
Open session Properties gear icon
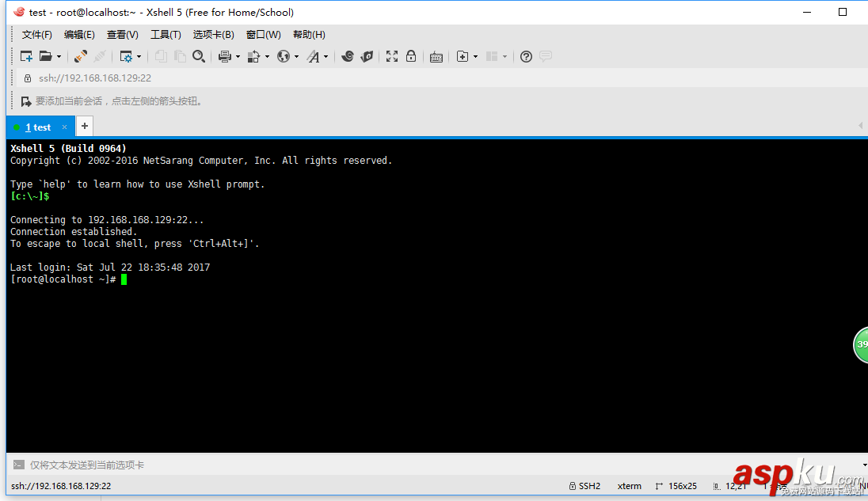pos(126,56)
